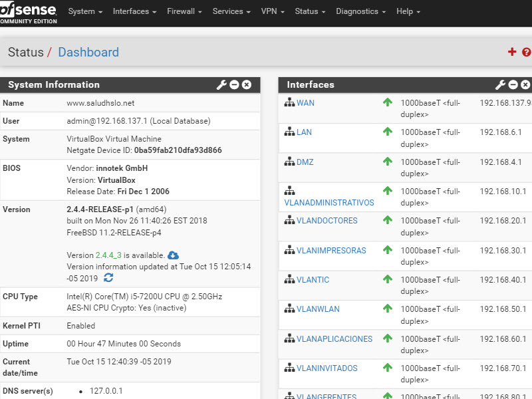
Task: Open the VPN menu
Action: tap(273, 11)
